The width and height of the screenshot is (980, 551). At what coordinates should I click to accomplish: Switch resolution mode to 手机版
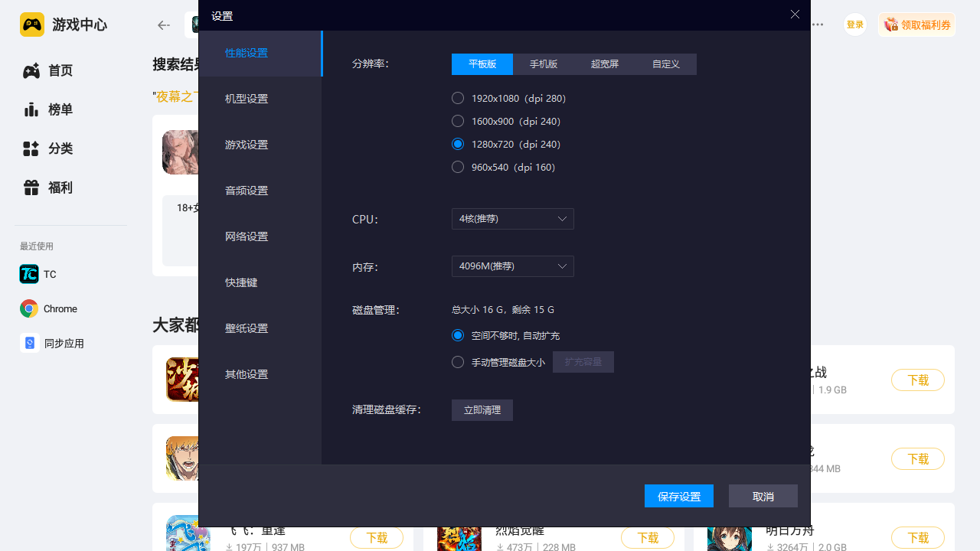[544, 64]
